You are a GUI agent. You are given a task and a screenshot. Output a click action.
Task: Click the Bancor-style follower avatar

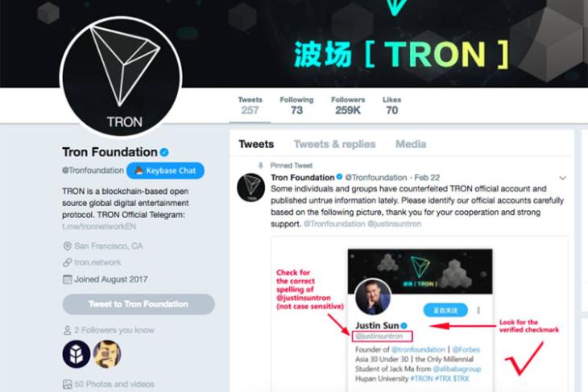point(77,354)
